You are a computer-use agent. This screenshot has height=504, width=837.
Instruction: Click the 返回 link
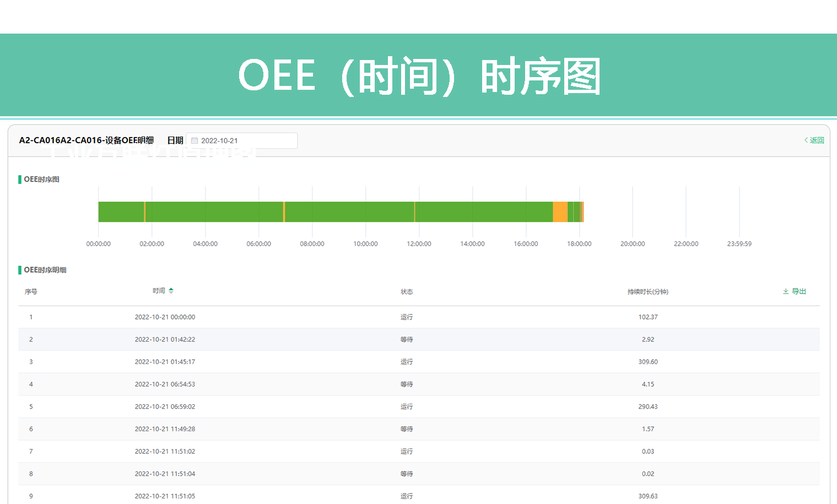click(816, 140)
